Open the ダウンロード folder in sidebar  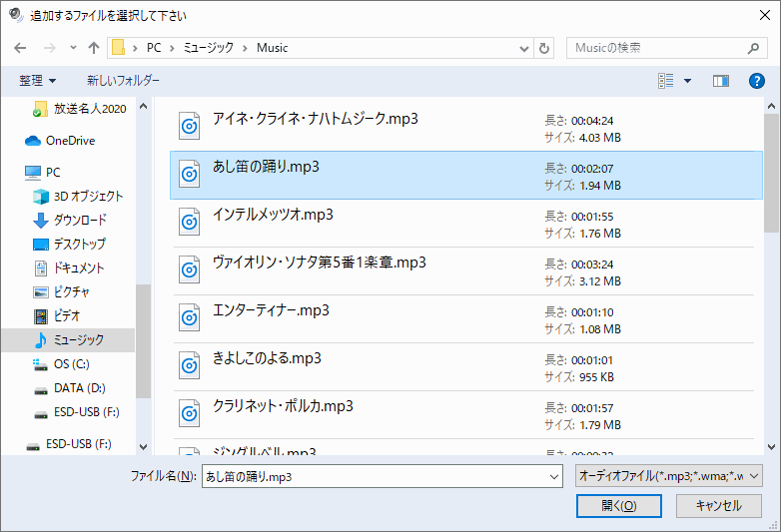[80, 220]
